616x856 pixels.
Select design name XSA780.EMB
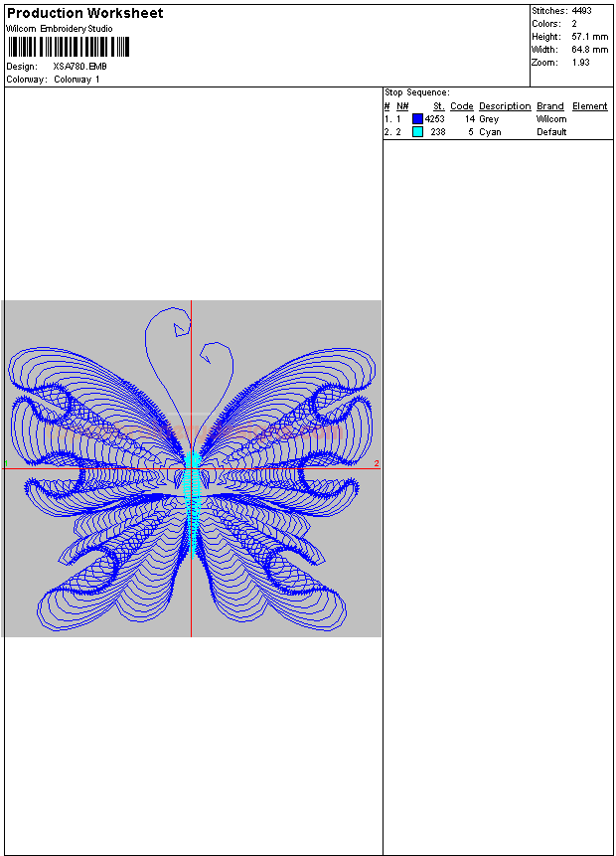point(80,66)
